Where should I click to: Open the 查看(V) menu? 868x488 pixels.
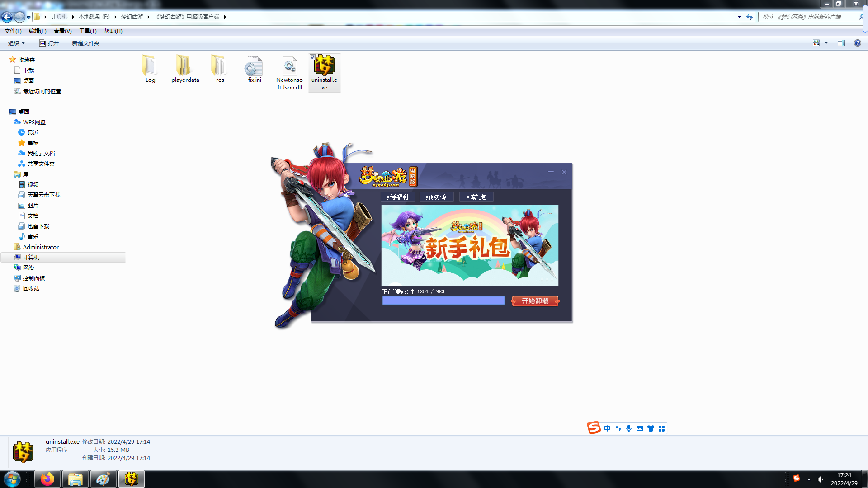pyautogui.click(x=62, y=31)
